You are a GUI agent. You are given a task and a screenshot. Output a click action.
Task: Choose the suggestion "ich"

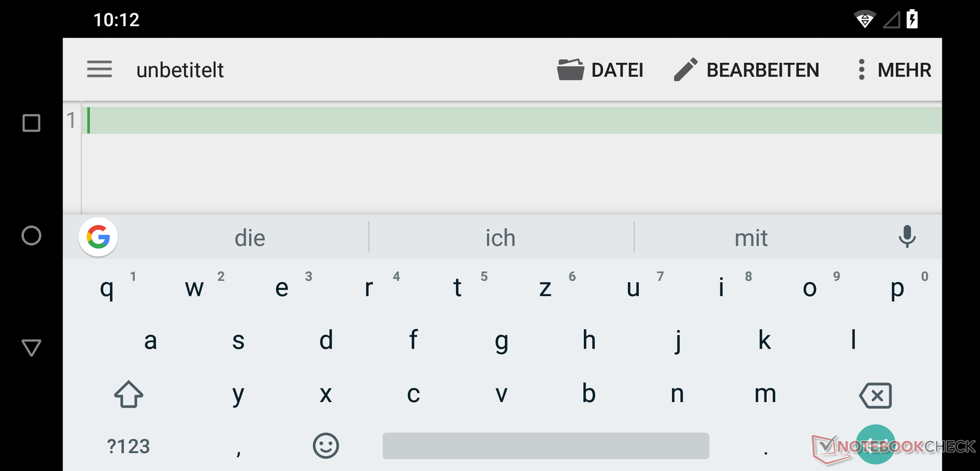500,238
